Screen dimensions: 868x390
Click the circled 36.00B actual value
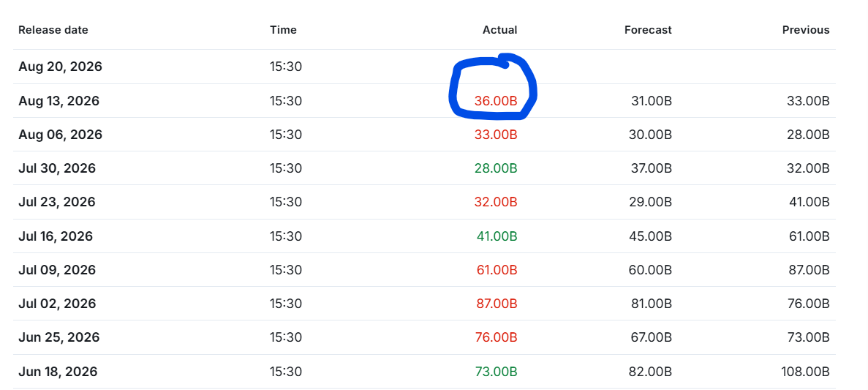tap(496, 102)
